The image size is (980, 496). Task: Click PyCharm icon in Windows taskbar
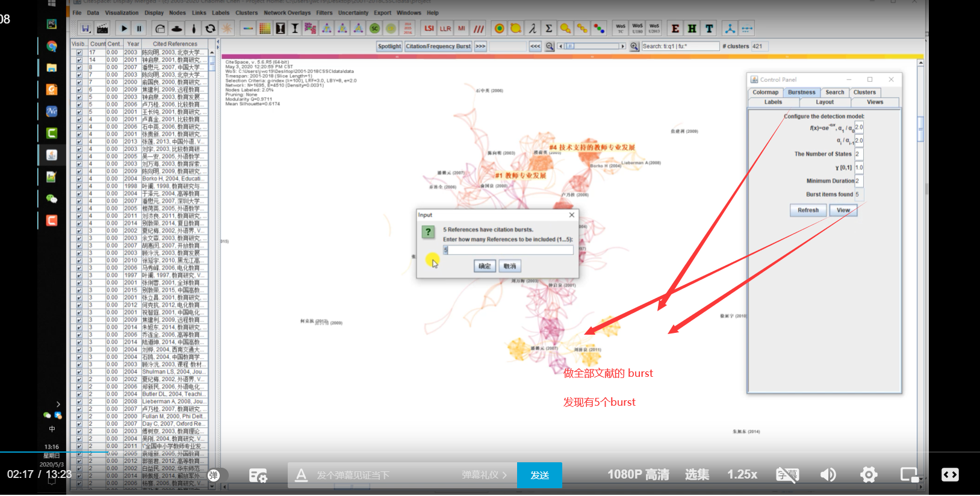point(52,25)
